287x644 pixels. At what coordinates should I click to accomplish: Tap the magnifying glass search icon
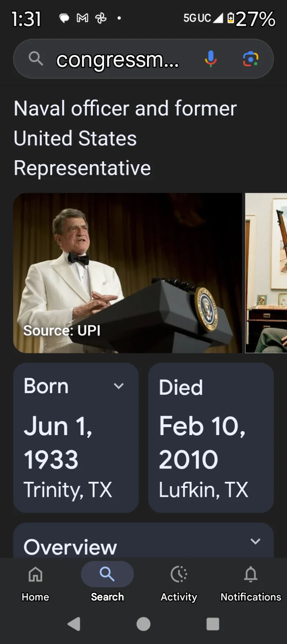click(x=36, y=59)
